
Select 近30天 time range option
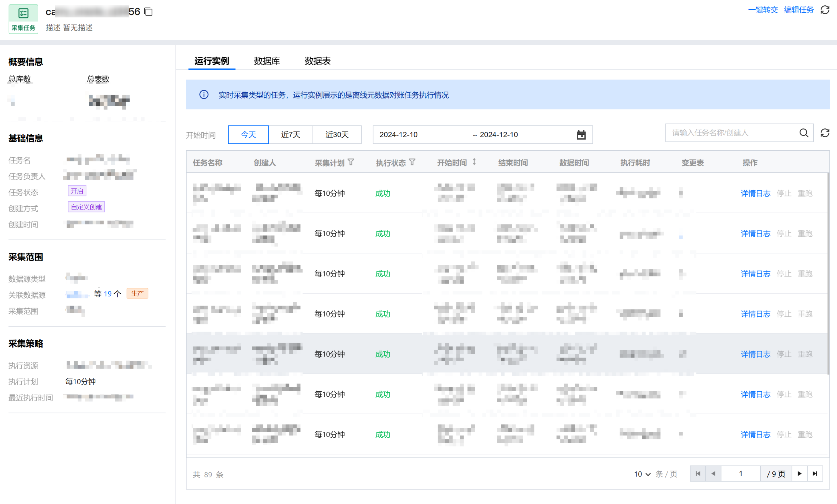(x=337, y=135)
